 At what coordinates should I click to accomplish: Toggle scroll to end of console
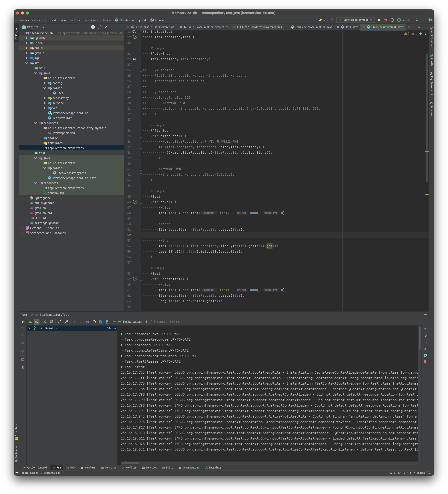click(425, 348)
